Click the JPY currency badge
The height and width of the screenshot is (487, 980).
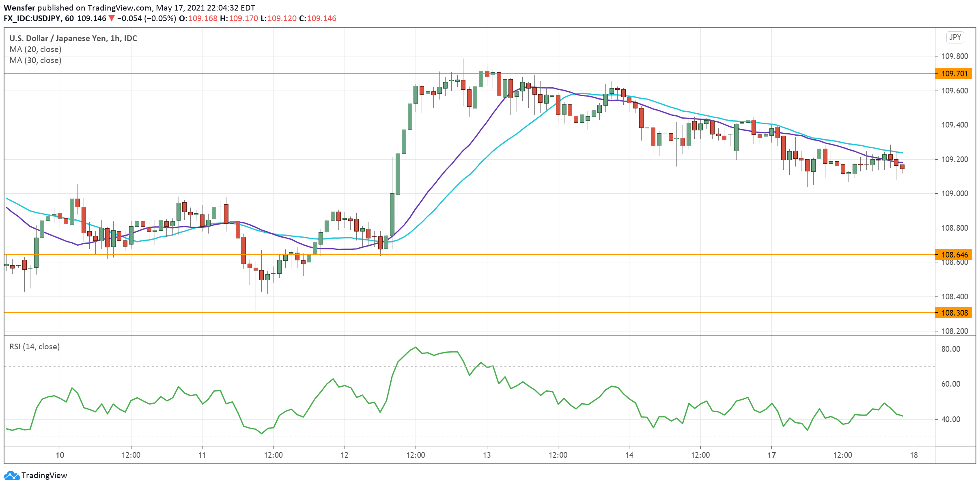click(x=955, y=37)
